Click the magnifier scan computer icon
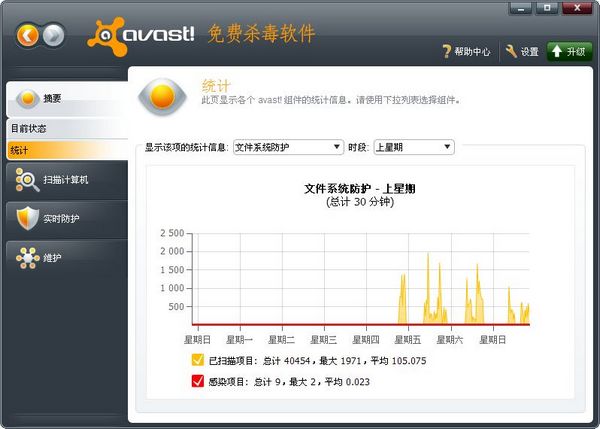Screen dimensions: 600x429 coord(27,179)
